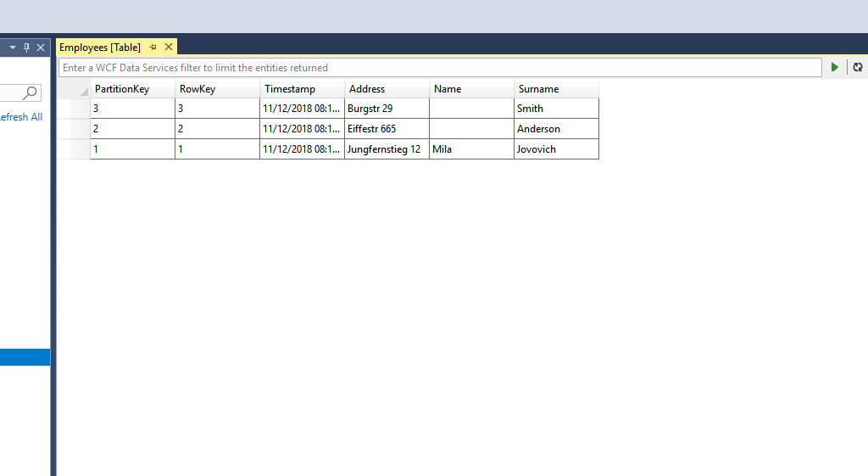
Task: Focus the WCF Data Services filter field
Action: [439, 67]
